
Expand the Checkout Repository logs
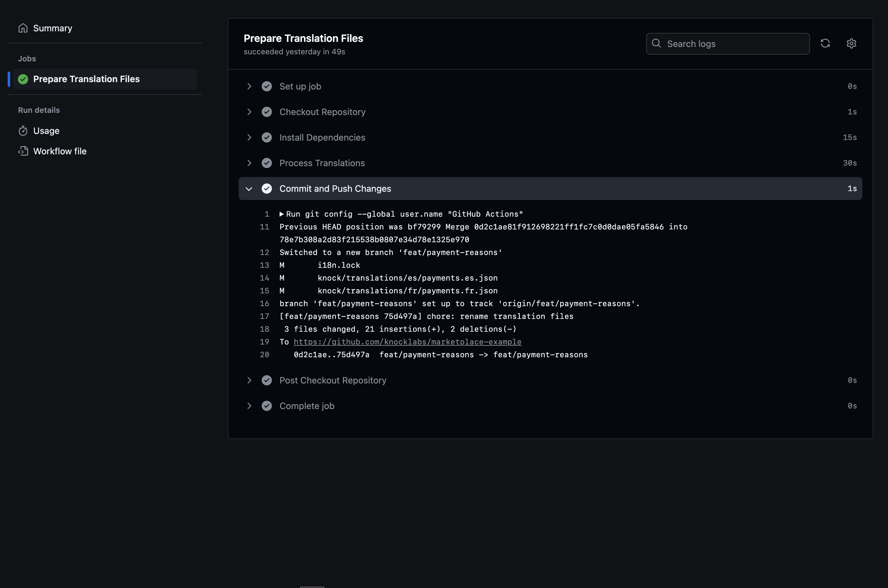tap(249, 112)
